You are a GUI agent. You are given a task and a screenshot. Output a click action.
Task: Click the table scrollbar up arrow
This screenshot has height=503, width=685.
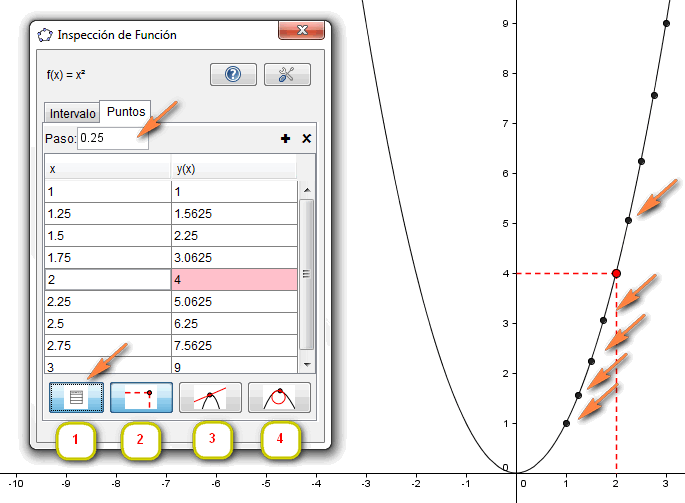tap(307, 190)
